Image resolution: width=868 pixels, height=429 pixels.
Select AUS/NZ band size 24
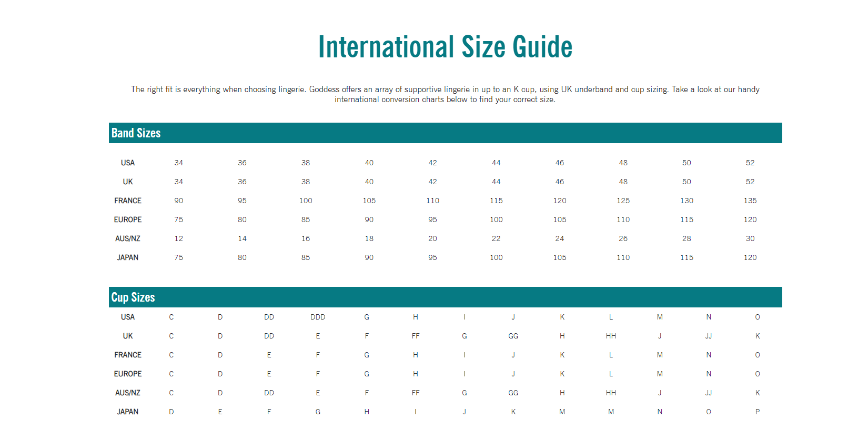(560, 238)
